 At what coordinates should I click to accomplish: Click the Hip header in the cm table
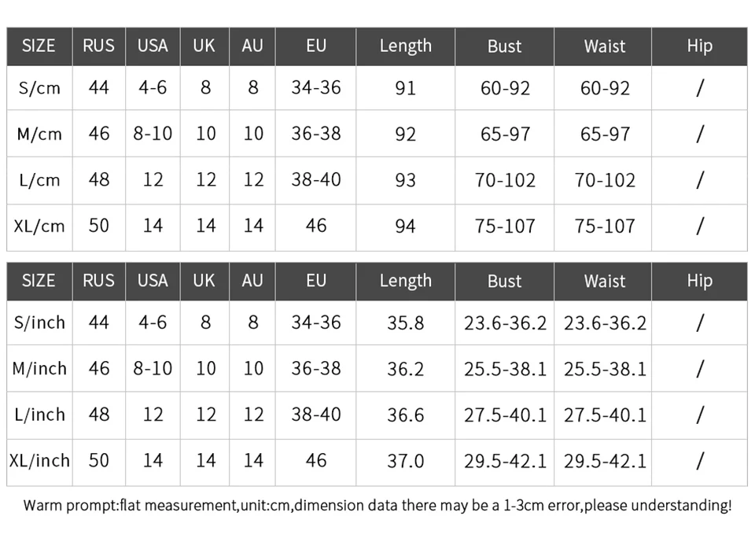pyautogui.click(x=700, y=46)
